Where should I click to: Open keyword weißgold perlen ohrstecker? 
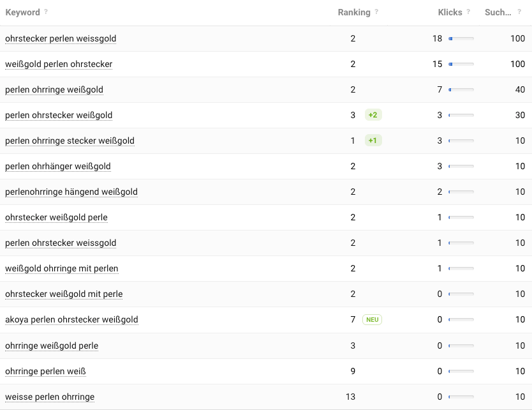[x=59, y=65]
